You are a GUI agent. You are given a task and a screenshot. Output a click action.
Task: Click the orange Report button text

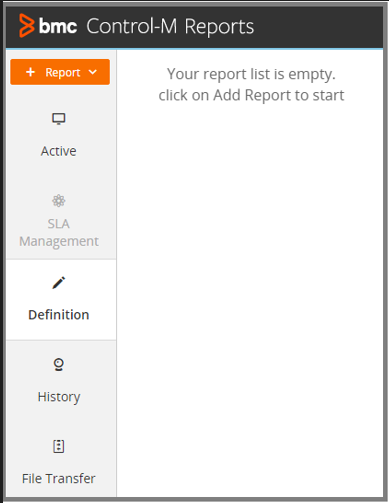63,73
